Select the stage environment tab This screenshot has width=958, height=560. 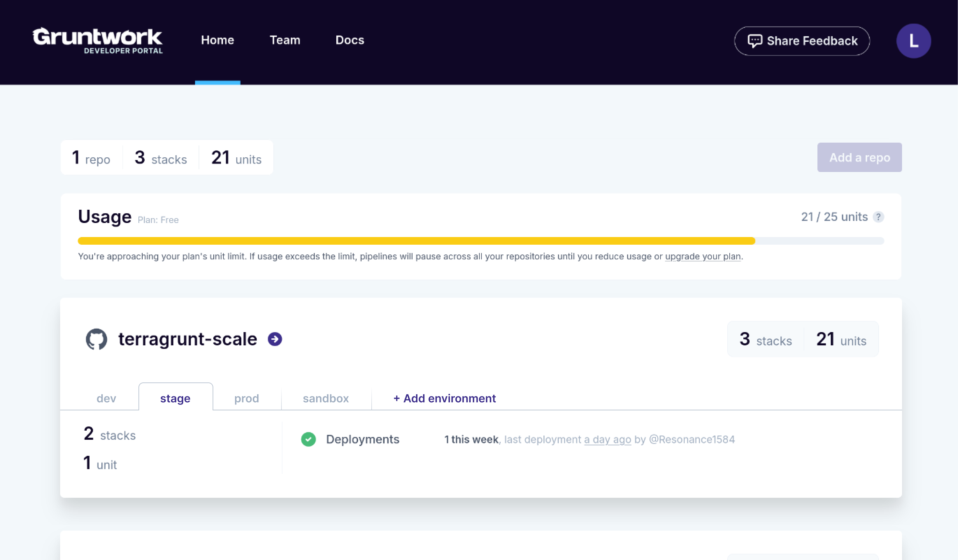(175, 398)
